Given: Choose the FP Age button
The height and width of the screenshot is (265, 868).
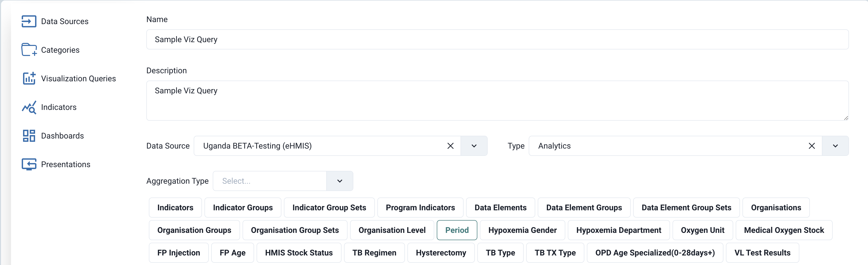Looking at the screenshot, I should pyautogui.click(x=233, y=253).
